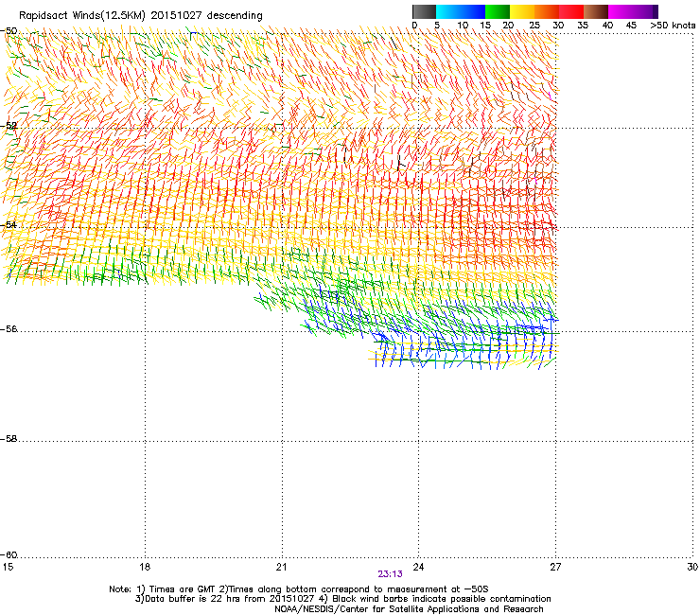Click the longitude label '15'
Image resolution: width=700 pixels, height=615 pixels.
8,567
